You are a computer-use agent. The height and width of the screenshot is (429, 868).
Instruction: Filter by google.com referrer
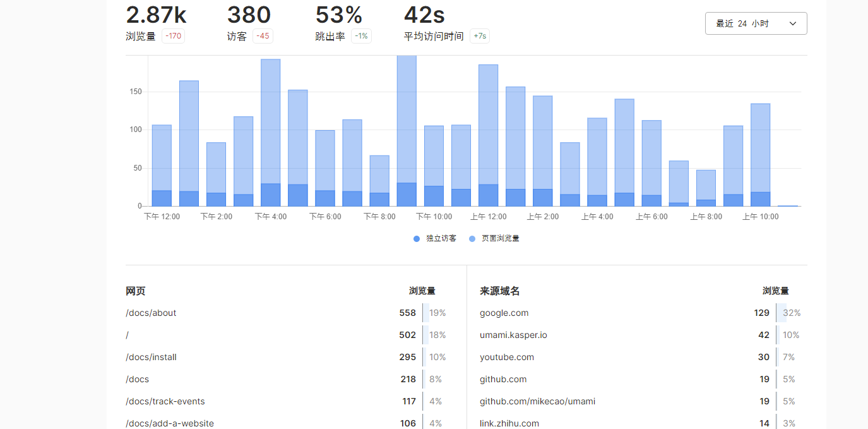coord(504,313)
